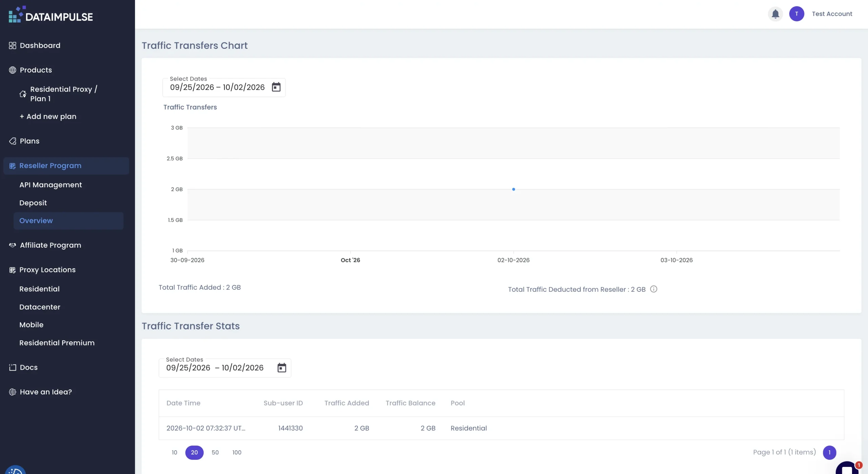Sort by Traffic Added column header
This screenshot has height=474, width=868.
click(x=347, y=403)
